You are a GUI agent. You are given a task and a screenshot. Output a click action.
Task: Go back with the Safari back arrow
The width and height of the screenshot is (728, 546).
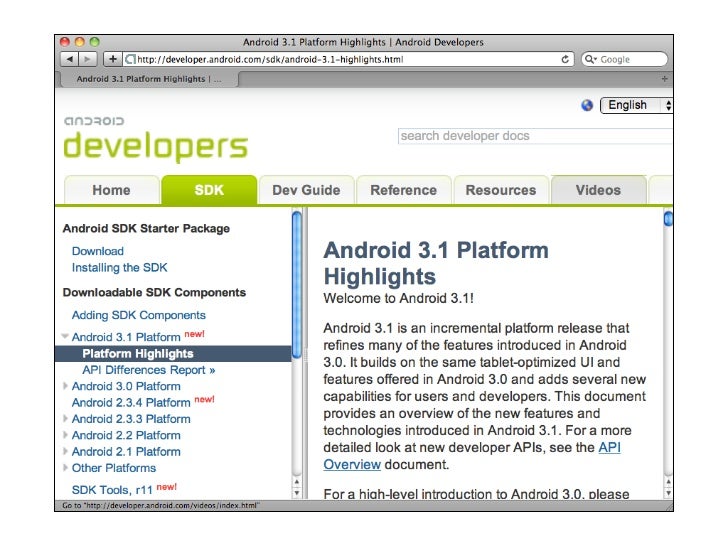(70, 59)
